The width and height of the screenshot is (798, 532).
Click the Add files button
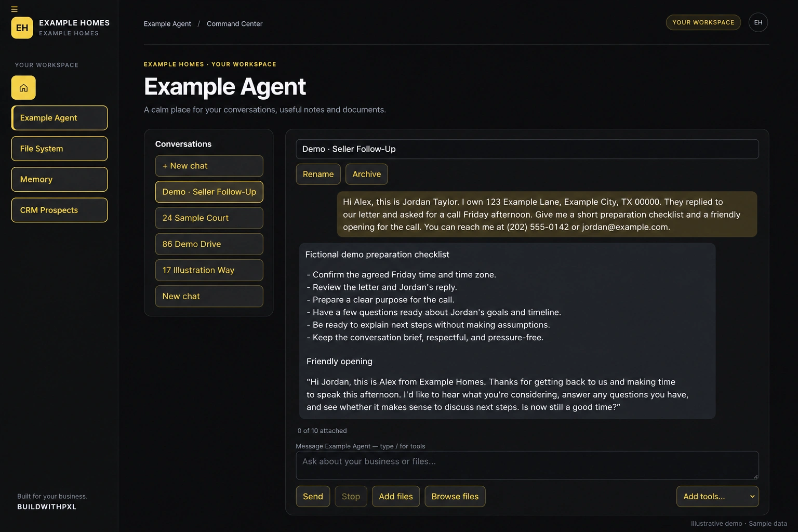[x=396, y=496]
